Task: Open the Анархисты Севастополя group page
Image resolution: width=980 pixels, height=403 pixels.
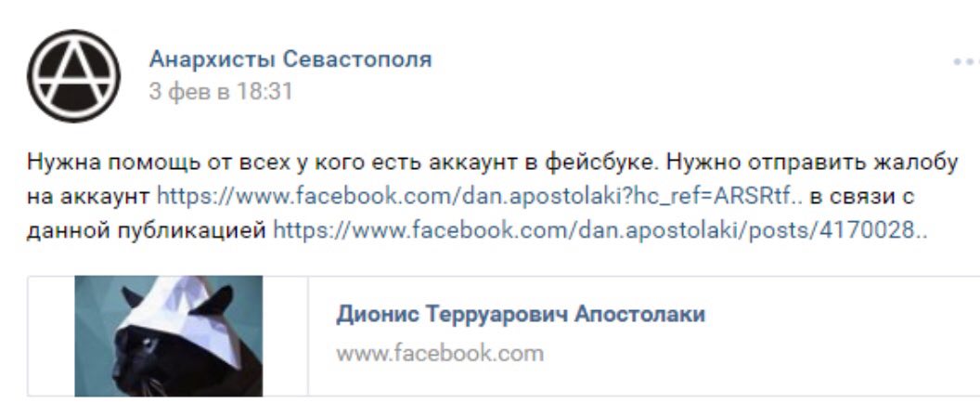Action: click(x=290, y=59)
